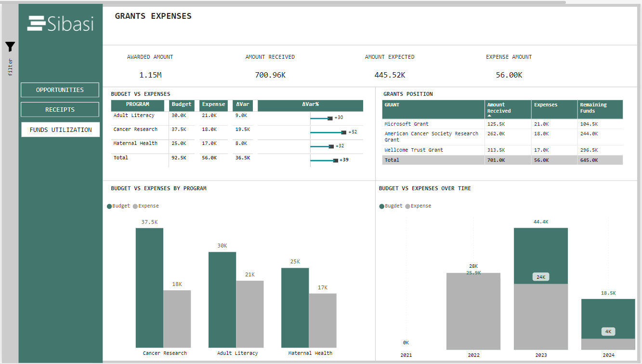This screenshot has width=642, height=364.
Task: Sort by Amount Received column header
Action: (x=508, y=109)
